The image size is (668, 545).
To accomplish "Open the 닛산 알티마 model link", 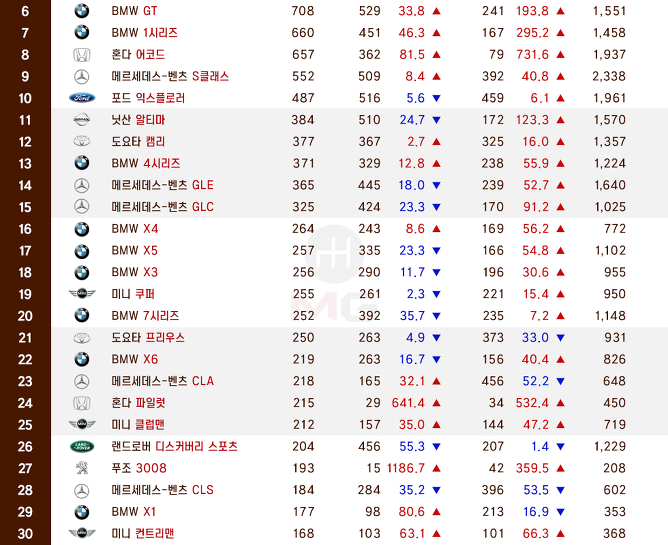I will [138, 120].
